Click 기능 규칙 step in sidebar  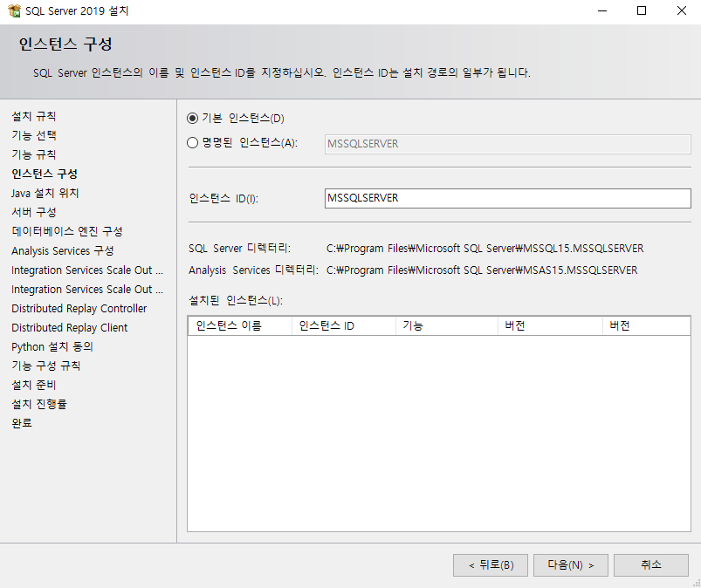click(34, 154)
